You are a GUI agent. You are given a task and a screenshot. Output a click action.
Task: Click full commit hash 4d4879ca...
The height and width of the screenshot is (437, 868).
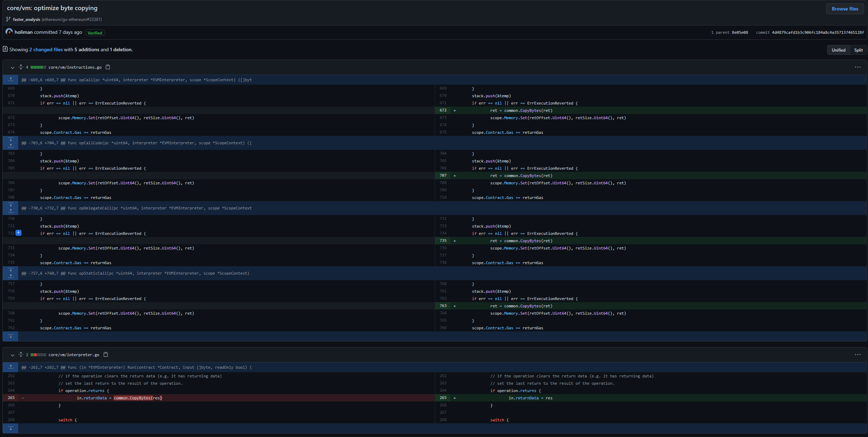point(818,32)
